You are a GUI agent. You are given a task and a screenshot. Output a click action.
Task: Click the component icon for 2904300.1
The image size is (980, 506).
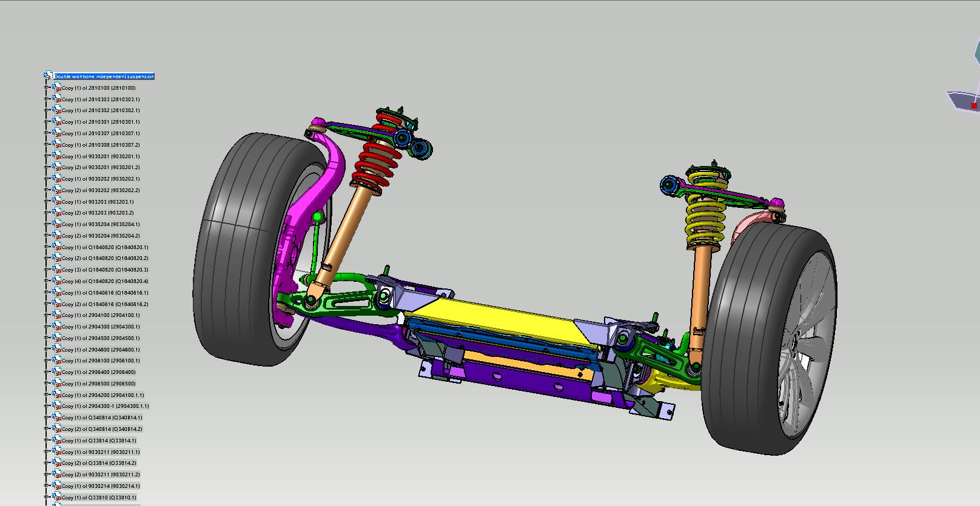pyautogui.click(x=57, y=327)
